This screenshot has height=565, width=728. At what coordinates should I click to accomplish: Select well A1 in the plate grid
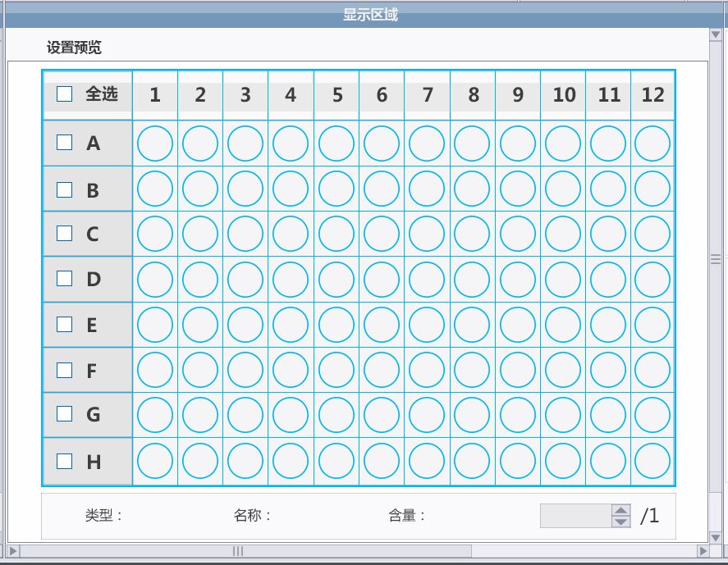tap(155, 144)
